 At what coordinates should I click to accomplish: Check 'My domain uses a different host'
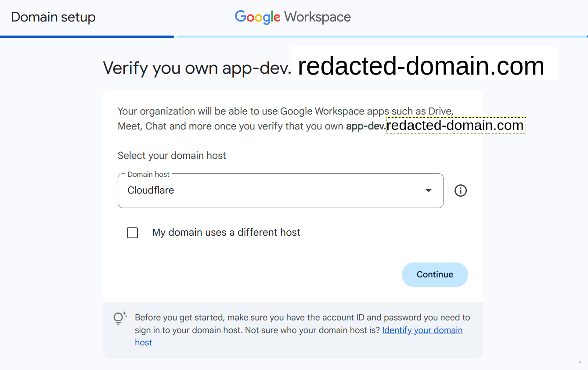click(x=132, y=233)
